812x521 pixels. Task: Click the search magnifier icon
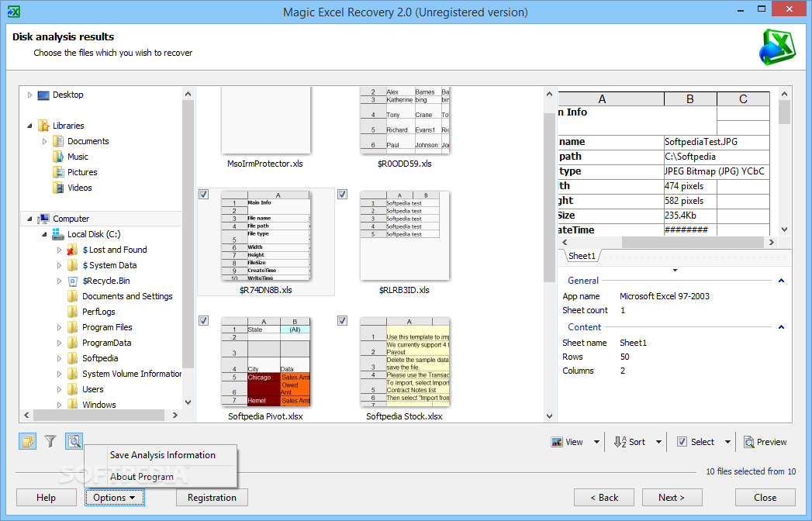[74, 441]
